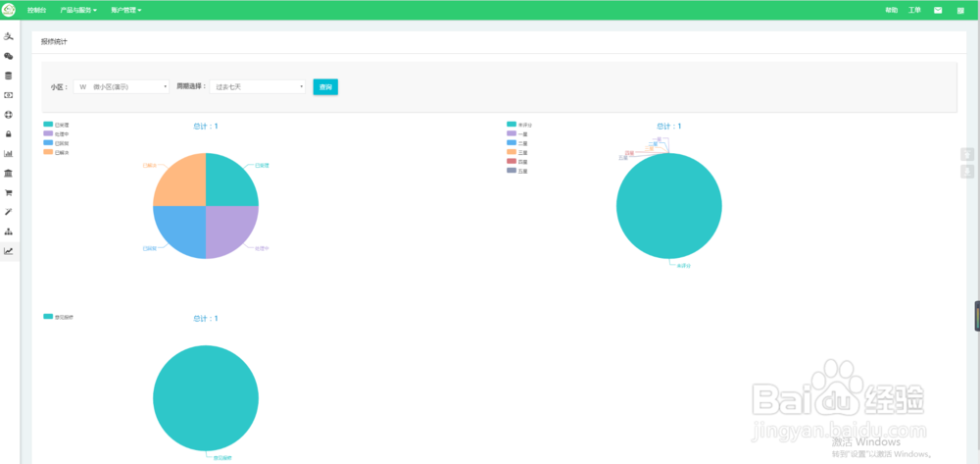Open 帮助 in the header
The width and height of the screenshot is (980, 464).
pyautogui.click(x=891, y=10)
